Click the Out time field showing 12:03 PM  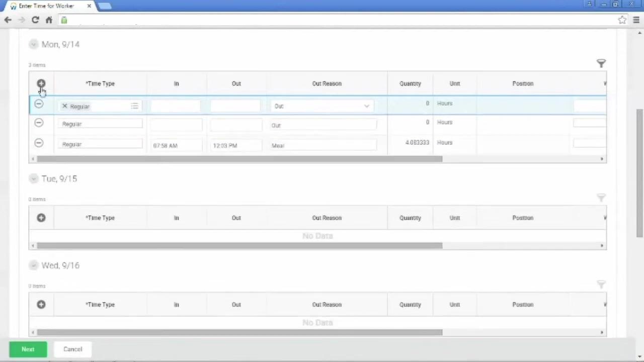(236, 145)
